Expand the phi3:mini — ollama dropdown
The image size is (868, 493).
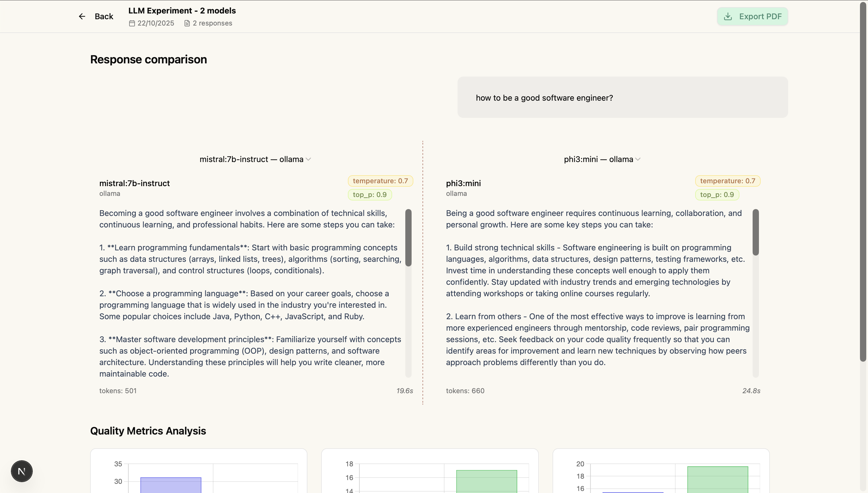pyautogui.click(x=602, y=159)
